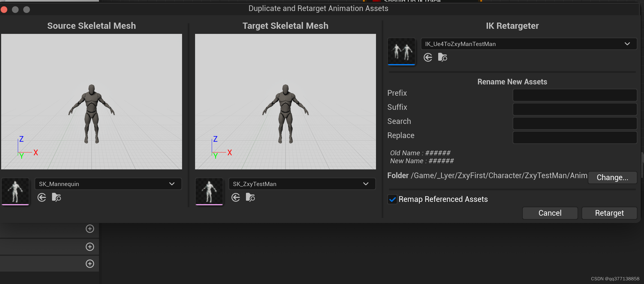
Task: Open the SK_ZxyTestMan target mesh dropdown
Action: pos(302,184)
